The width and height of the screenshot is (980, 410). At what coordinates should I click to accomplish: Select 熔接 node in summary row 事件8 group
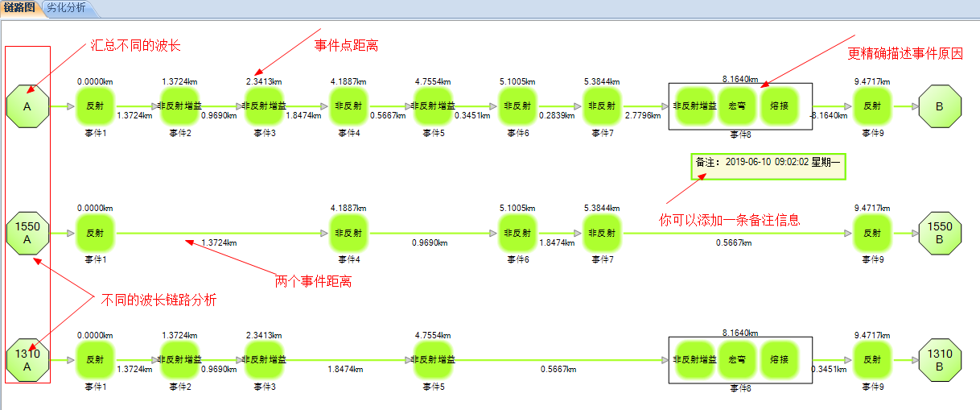click(x=779, y=106)
